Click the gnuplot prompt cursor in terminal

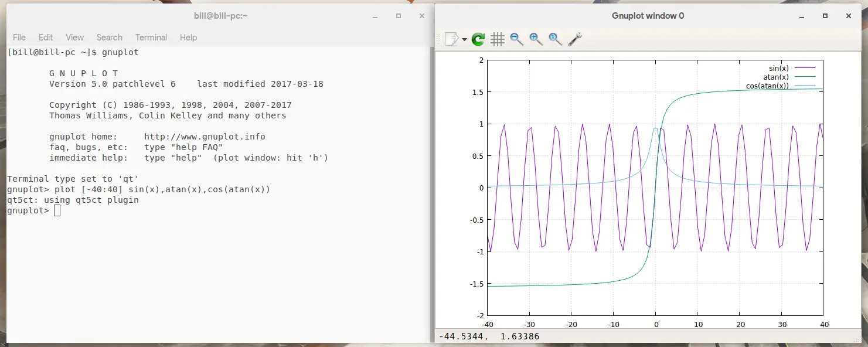(x=57, y=211)
